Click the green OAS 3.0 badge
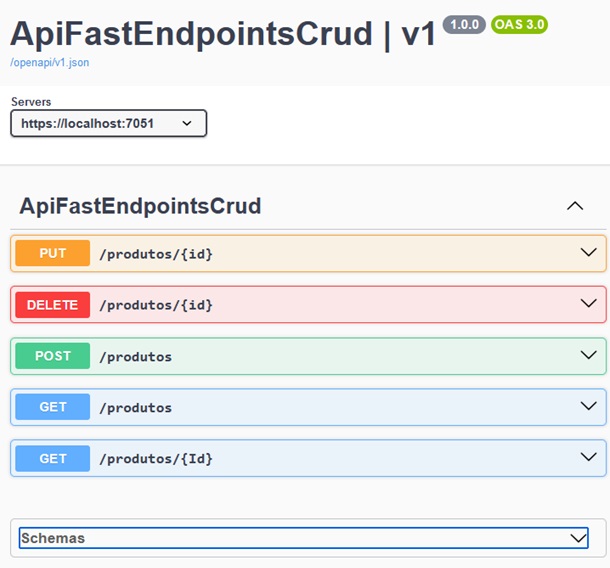Screen dimensions: 610x568 (x=519, y=24)
